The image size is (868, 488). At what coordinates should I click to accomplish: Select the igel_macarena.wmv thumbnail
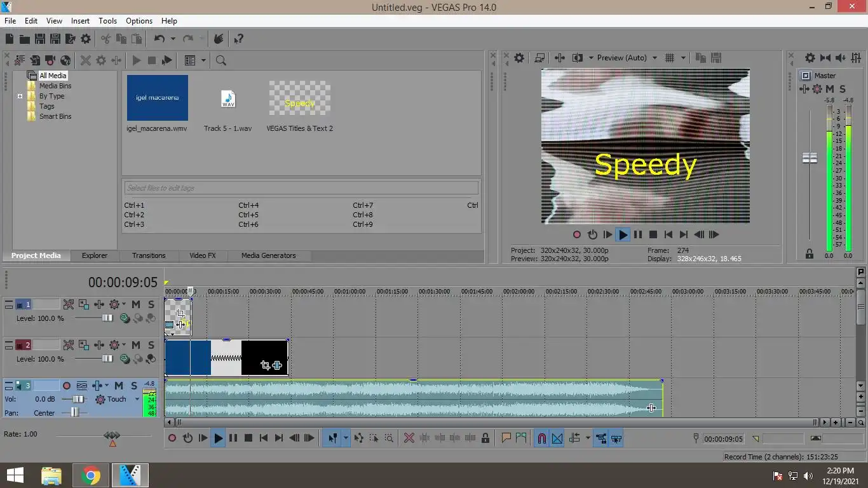point(158,98)
